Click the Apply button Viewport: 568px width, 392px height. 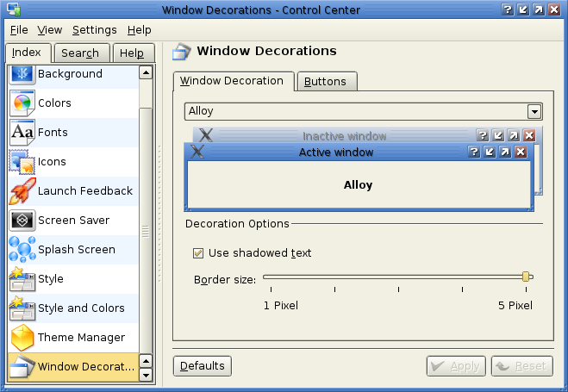pyautogui.click(x=456, y=366)
